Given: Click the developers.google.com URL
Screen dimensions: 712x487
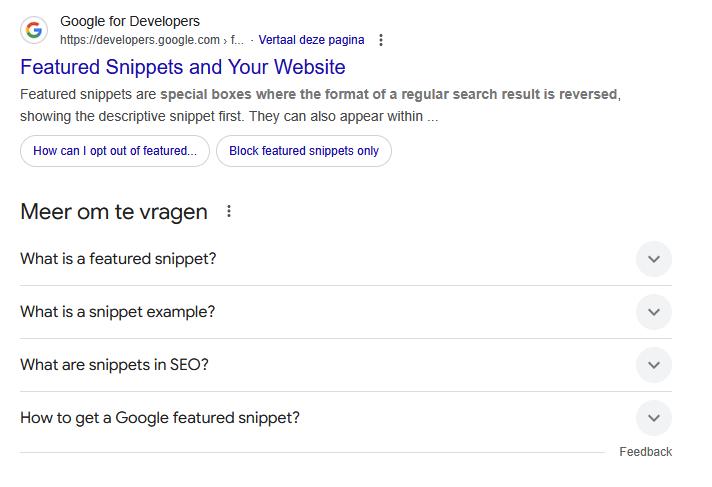Looking at the screenshot, I should point(140,40).
